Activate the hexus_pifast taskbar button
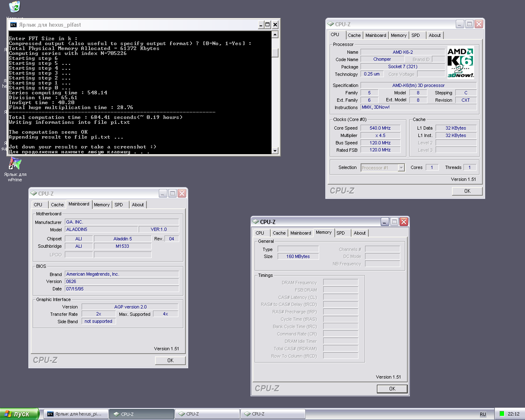This screenshot has width=525, height=420. coord(76,414)
